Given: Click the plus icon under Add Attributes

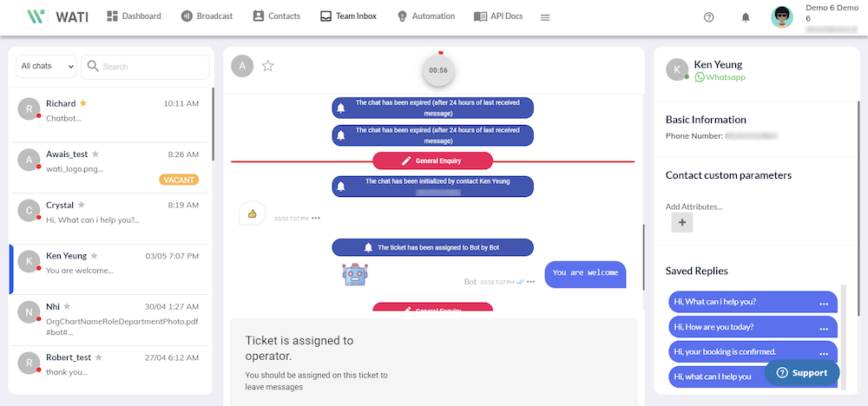Looking at the screenshot, I should tap(681, 223).
